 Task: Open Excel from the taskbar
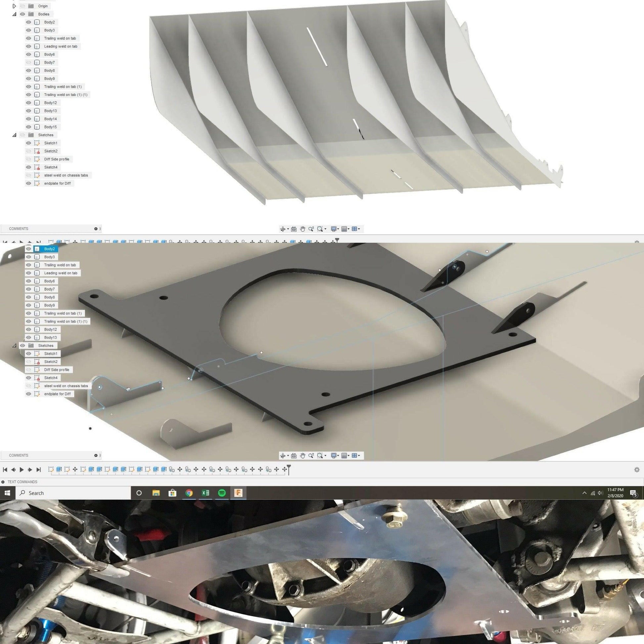pos(205,493)
